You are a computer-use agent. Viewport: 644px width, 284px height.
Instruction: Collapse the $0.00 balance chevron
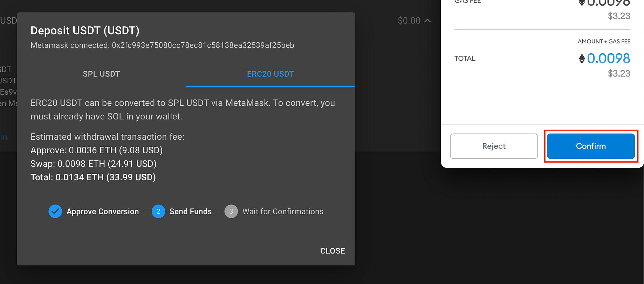(427, 21)
